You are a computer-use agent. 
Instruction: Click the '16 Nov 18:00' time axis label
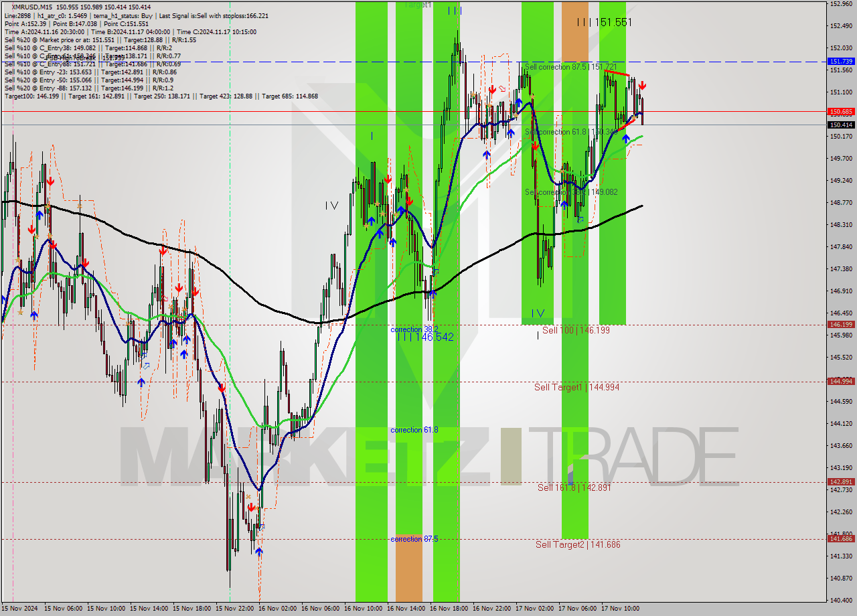tap(449, 609)
